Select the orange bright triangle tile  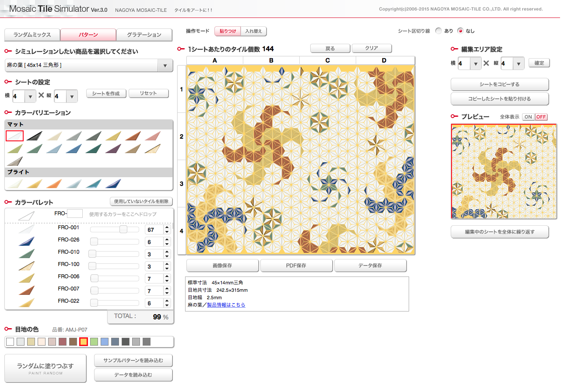point(54,184)
